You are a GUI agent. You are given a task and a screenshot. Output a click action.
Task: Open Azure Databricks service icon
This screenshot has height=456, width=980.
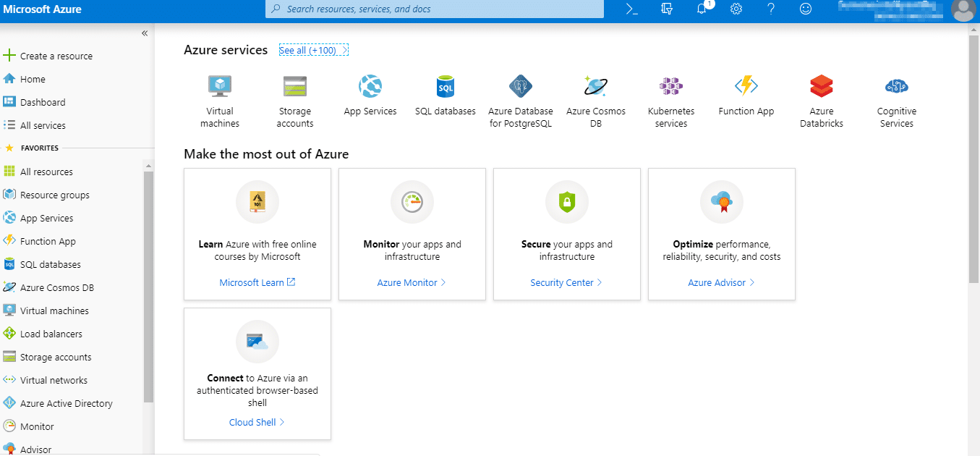coord(822,87)
